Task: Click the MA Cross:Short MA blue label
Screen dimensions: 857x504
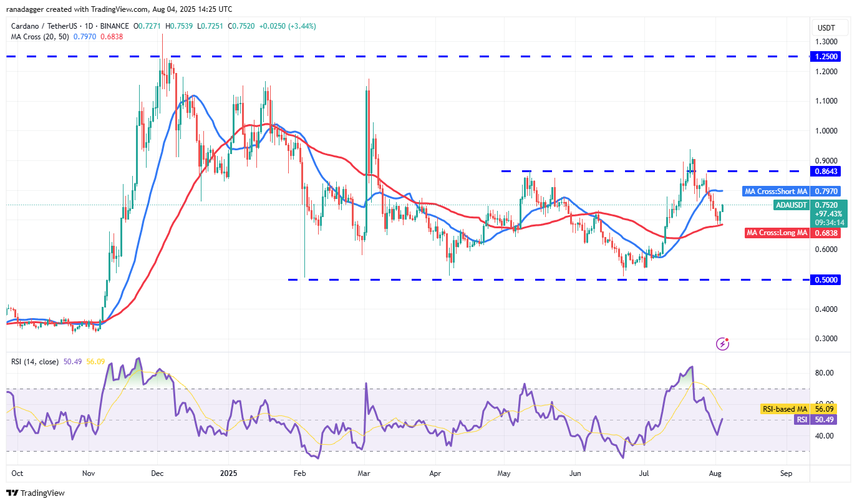Action: pyautogui.click(x=775, y=191)
